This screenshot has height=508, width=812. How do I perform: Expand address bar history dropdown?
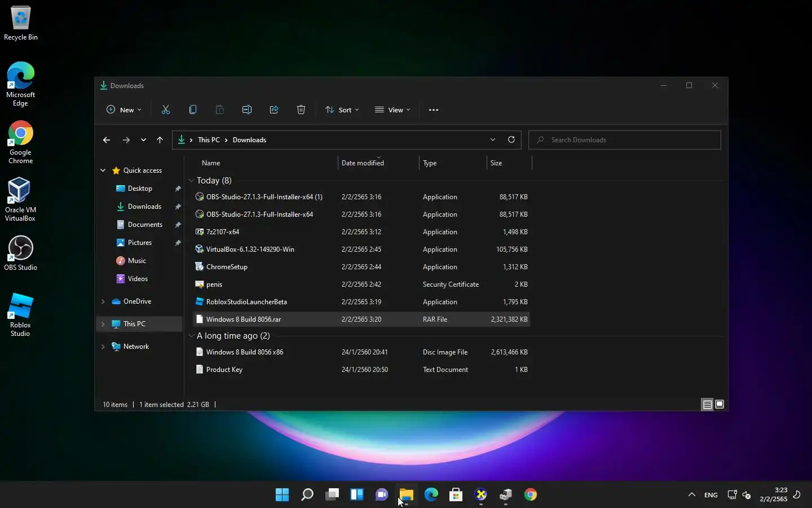click(x=493, y=139)
